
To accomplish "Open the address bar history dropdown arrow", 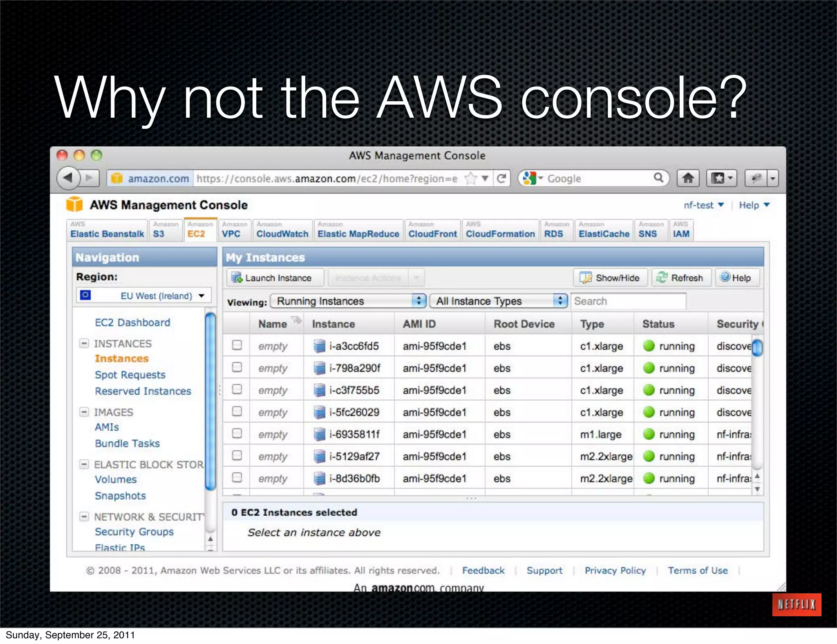I will click(485, 178).
